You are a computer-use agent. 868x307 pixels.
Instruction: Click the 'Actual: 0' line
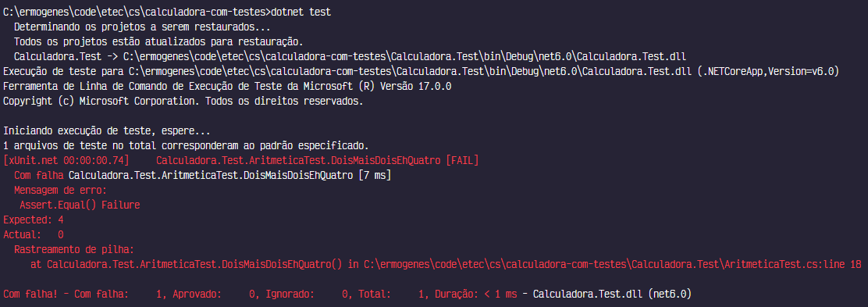tap(34, 235)
